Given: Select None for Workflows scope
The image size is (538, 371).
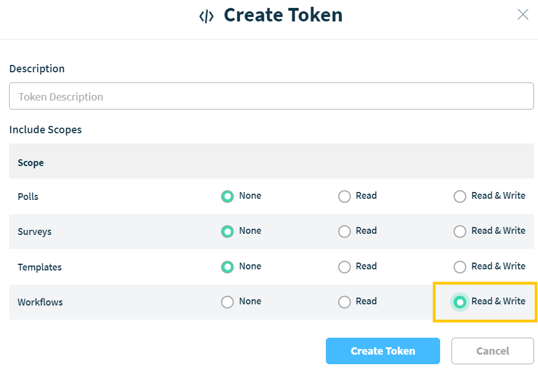Looking at the screenshot, I should pyautogui.click(x=227, y=302).
